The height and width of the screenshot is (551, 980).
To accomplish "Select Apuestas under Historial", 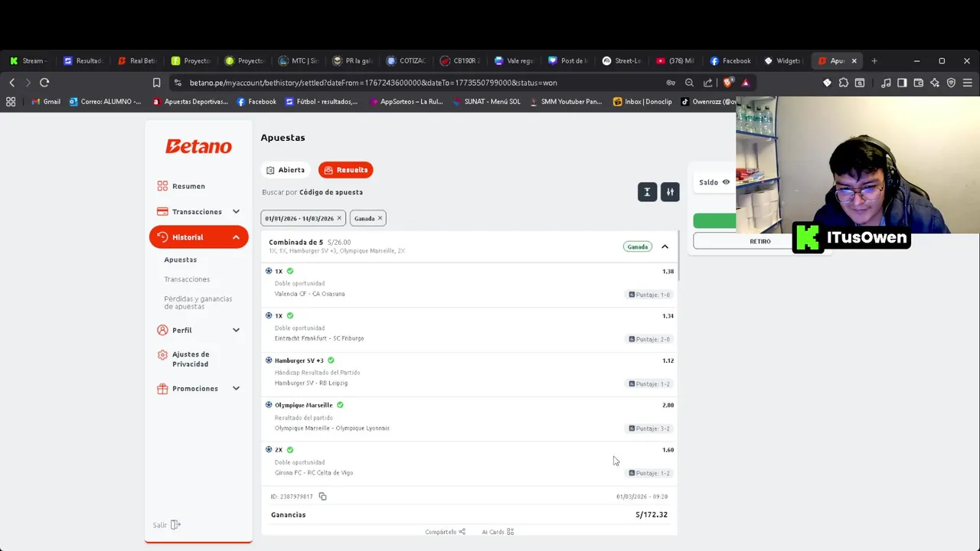I will click(180, 259).
